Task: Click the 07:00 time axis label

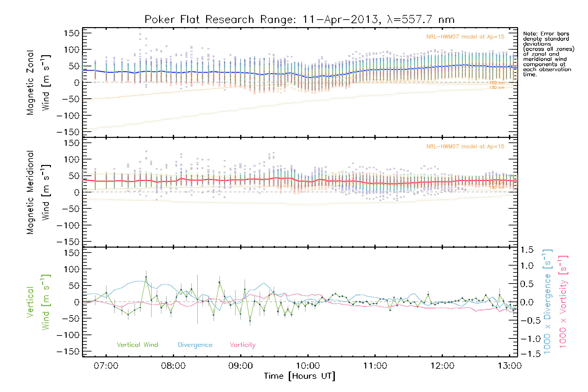Action: (x=106, y=366)
